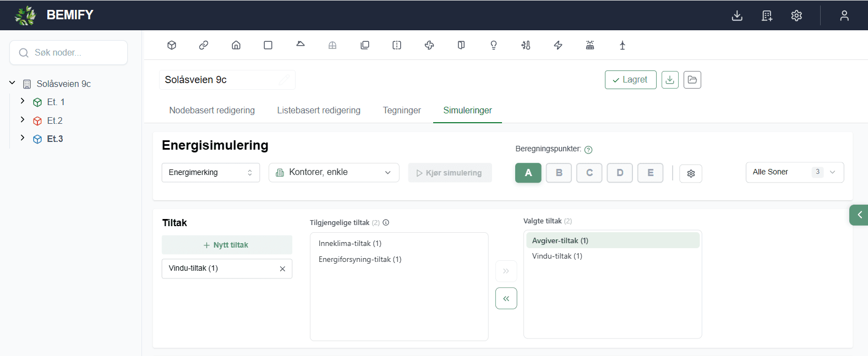Open the fan ventilation icon tool

429,45
